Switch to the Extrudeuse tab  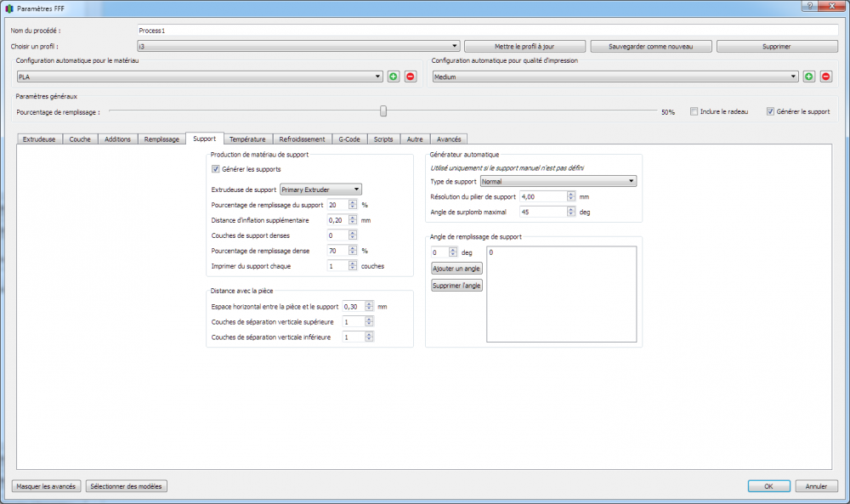(x=39, y=139)
